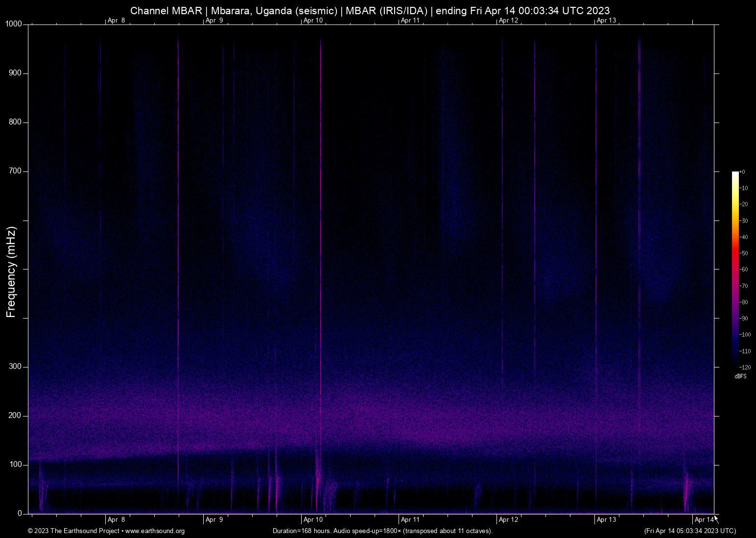Select the Duration=168 hours caption
Image resolution: width=756 pixels, height=538 pixels.
(301, 531)
